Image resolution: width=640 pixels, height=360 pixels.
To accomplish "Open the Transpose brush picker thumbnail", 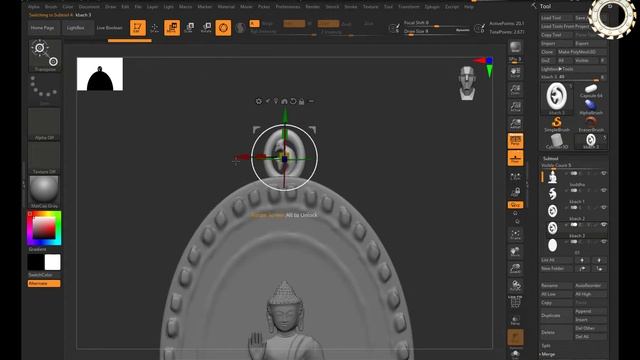I will click(x=45, y=56).
